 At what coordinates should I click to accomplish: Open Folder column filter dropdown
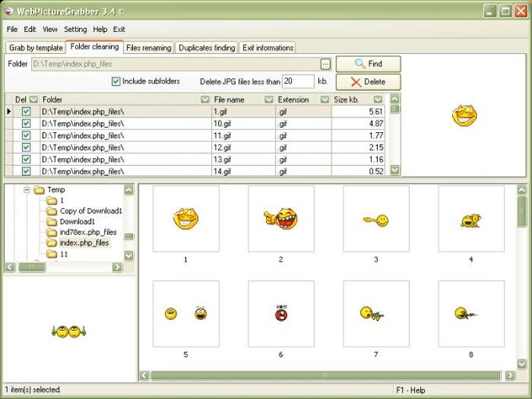click(205, 99)
